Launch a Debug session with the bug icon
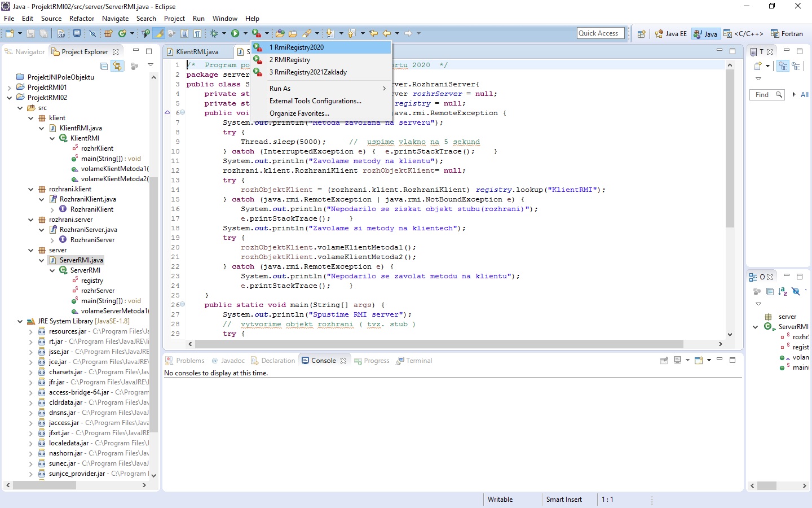Image resolution: width=812 pixels, height=508 pixels. 214,33
